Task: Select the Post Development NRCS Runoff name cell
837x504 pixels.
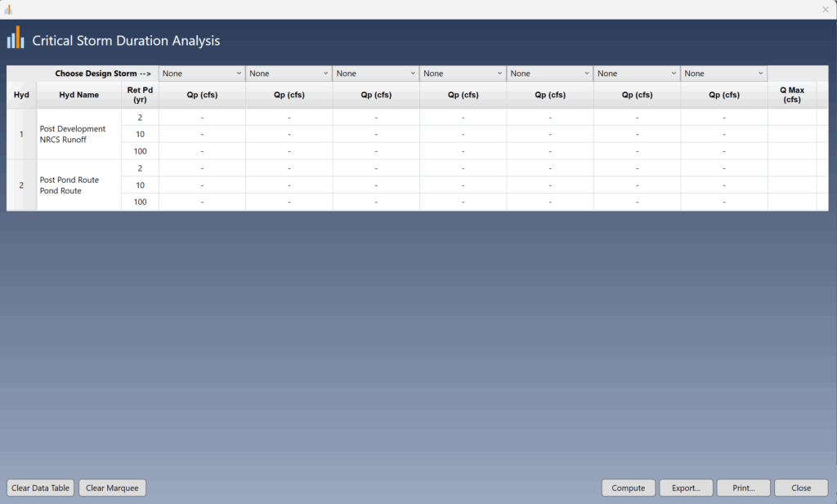Action: (78, 134)
